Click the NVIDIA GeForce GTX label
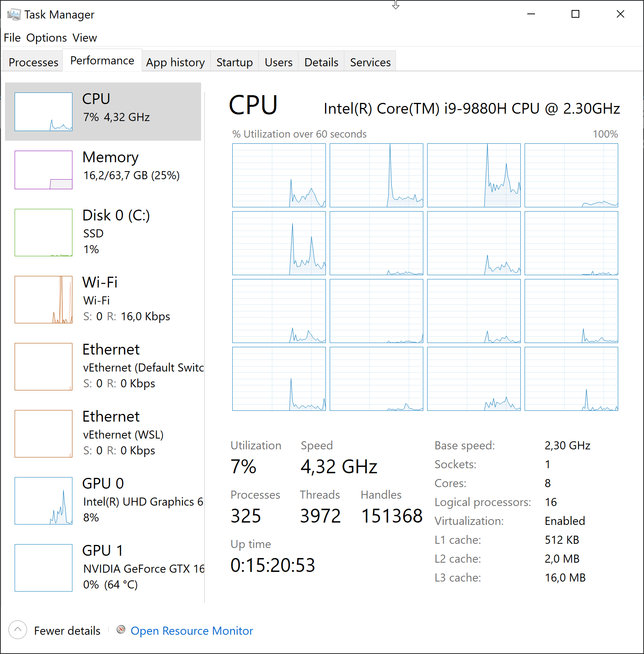 pos(144,569)
